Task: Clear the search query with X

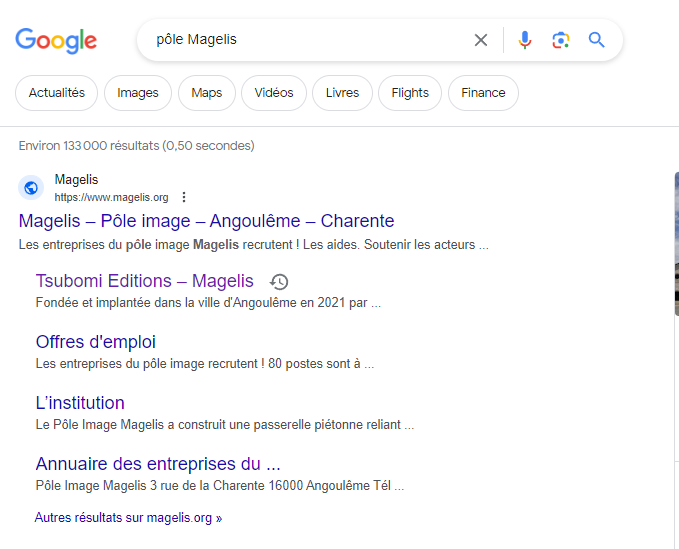Action: 481,40
